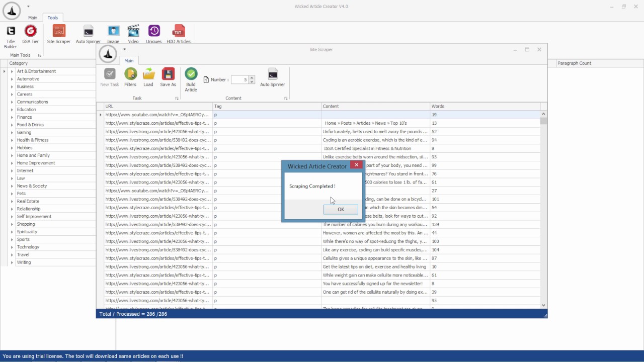Click the results grid vertical scrollbar thumb

543,121
